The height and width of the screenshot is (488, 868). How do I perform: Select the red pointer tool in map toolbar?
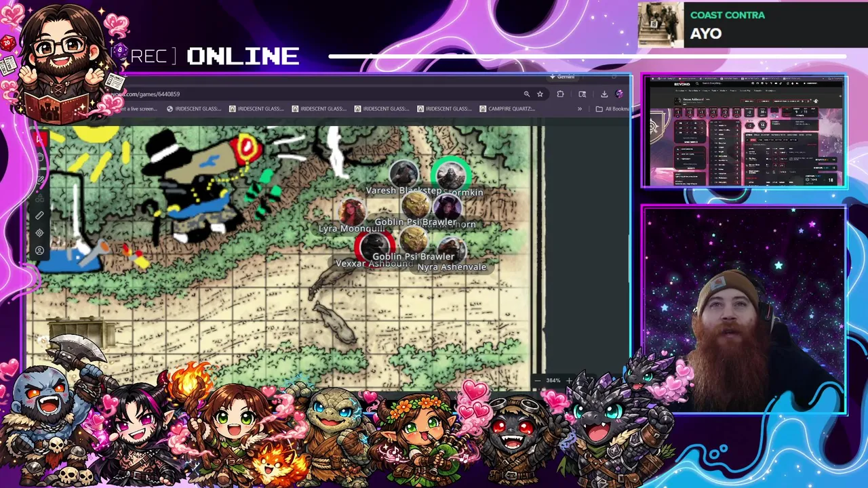39,140
